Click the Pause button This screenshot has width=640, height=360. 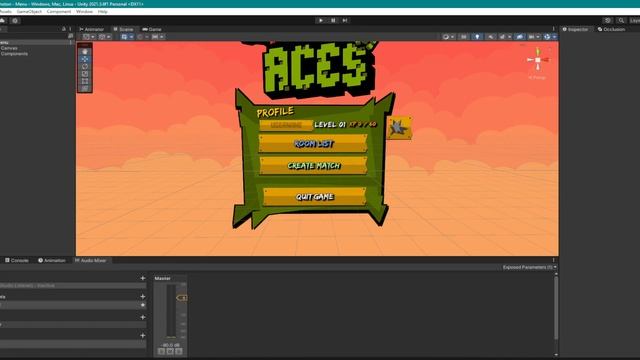tap(333, 20)
